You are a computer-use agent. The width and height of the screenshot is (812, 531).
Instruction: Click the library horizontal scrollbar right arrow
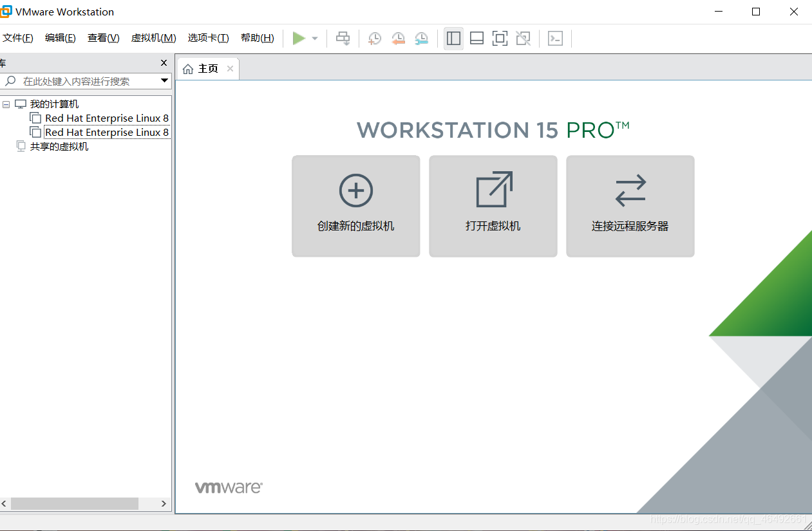click(x=164, y=503)
